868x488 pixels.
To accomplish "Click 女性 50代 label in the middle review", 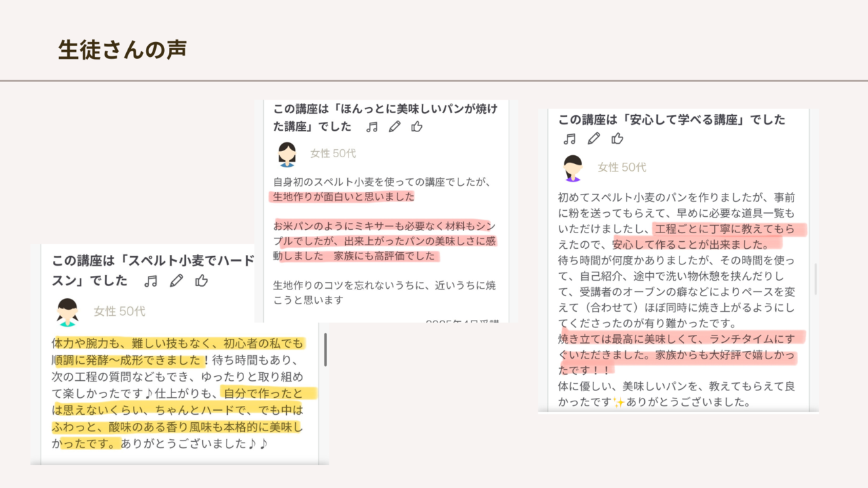I will click(333, 154).
